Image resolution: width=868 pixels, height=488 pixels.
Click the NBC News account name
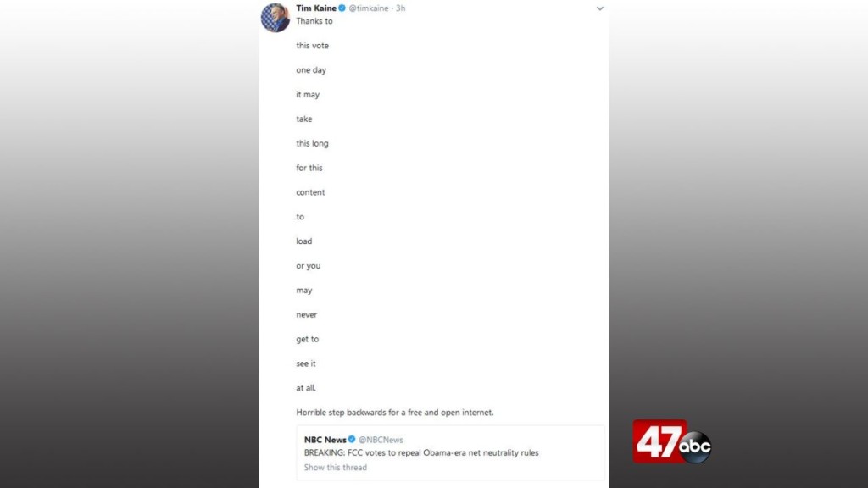click(325, 440)
